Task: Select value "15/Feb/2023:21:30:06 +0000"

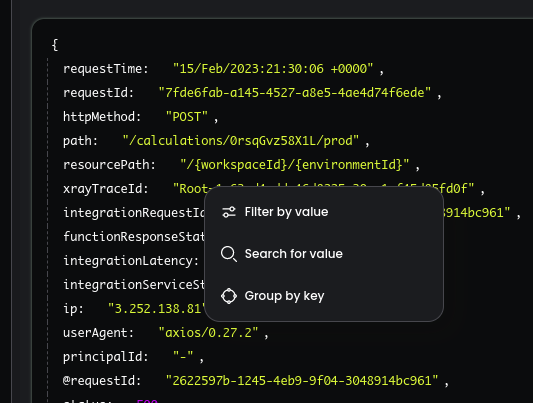Action: point(273,69)
